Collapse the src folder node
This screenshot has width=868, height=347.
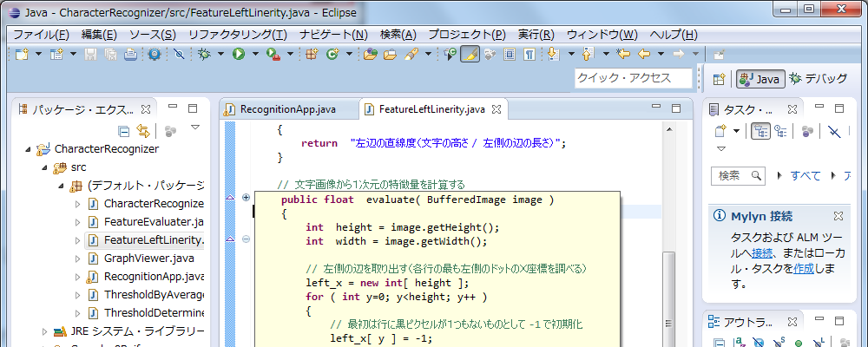tap(45, 167)
